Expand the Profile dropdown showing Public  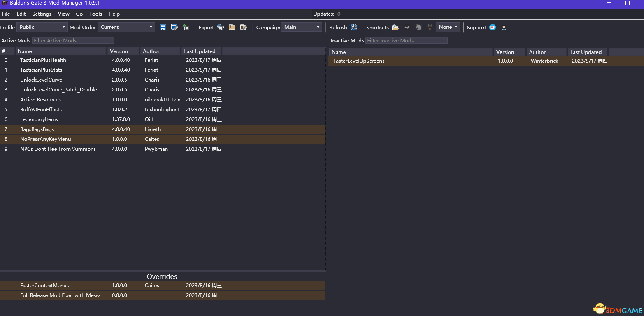42,27
